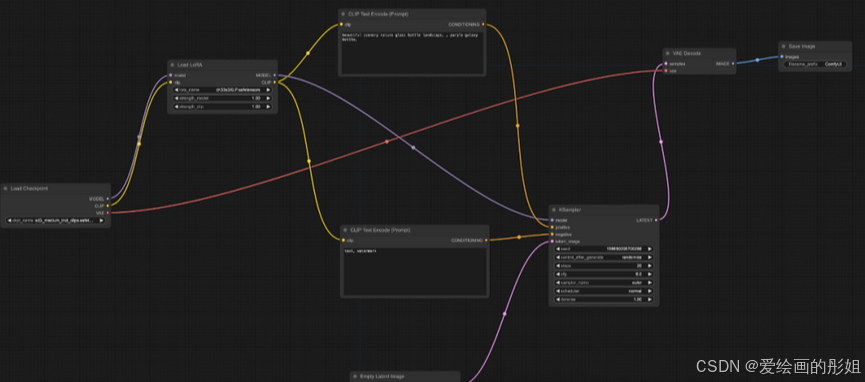Click the clip input socket on bottom CLIP Text Encode
Screen dimensions: 865x382
[344, 240]
